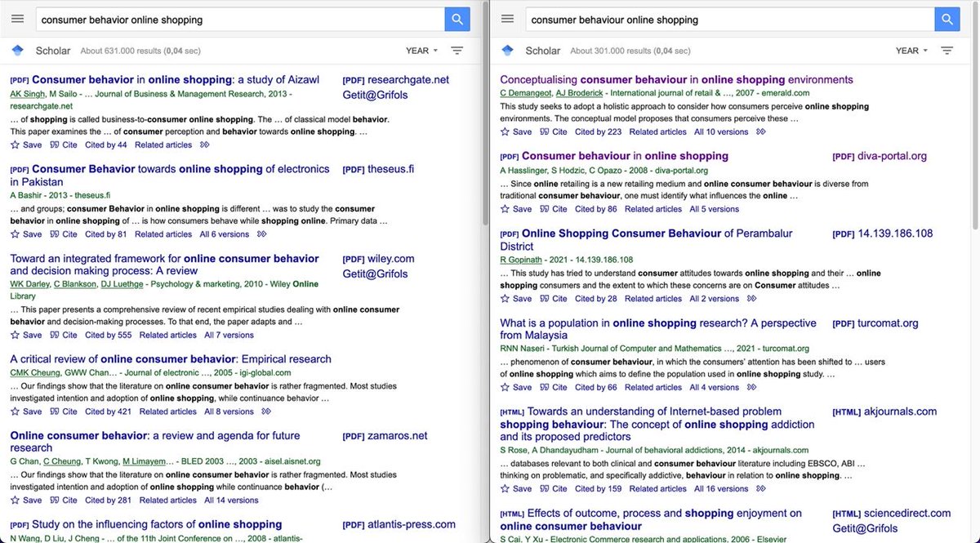Cite the Pakistan electronics result
980x543 pixels.
pyautogui.click(x=64, y=234)
